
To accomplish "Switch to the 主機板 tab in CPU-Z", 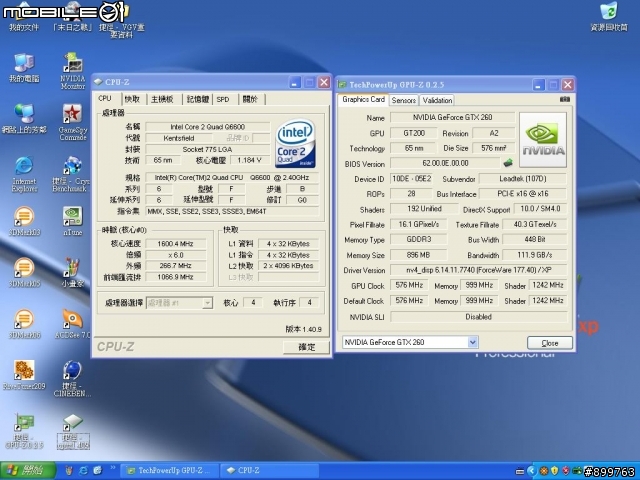I will point(162,99).
